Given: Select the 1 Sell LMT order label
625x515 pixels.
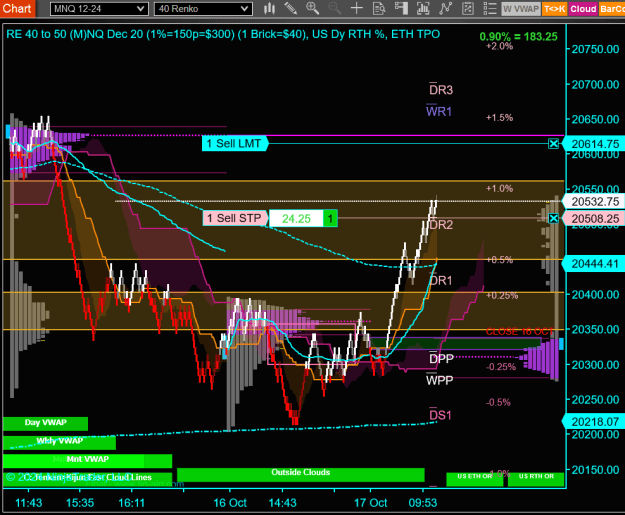Looking at the screenshot, I should (x=234, y=143).
